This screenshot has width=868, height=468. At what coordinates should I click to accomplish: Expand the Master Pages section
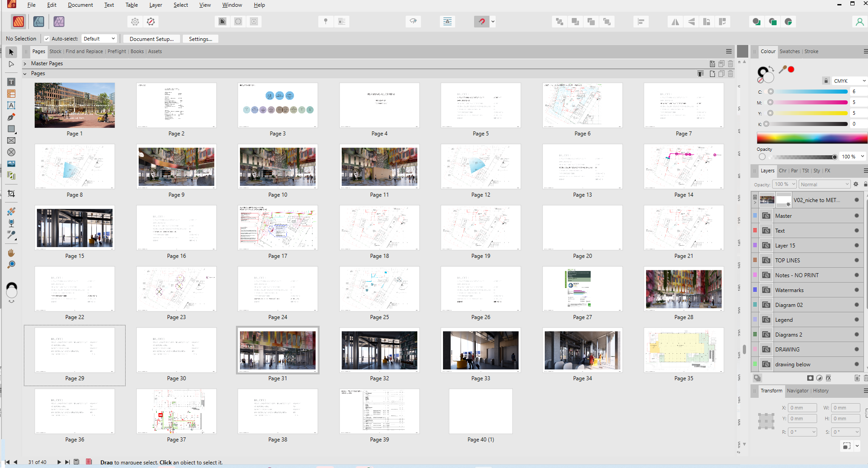pos(25,63)
